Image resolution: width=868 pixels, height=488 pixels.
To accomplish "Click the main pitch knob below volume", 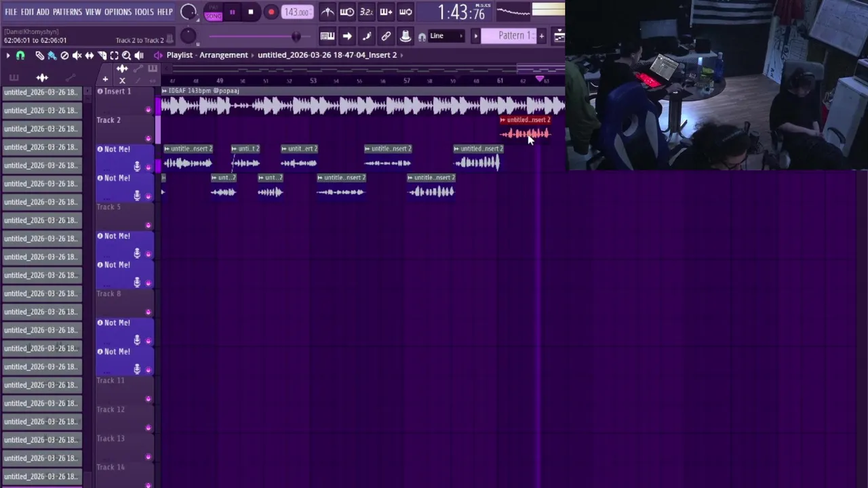I will [x=189, y=37].
